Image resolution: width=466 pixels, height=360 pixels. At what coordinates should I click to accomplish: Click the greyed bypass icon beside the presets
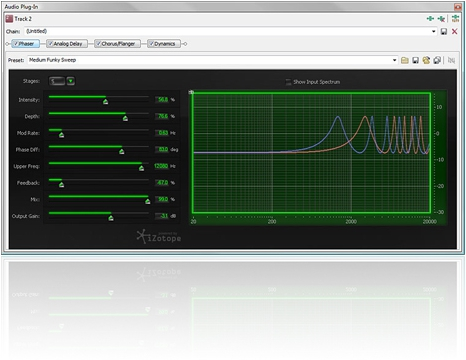point(451,60)
